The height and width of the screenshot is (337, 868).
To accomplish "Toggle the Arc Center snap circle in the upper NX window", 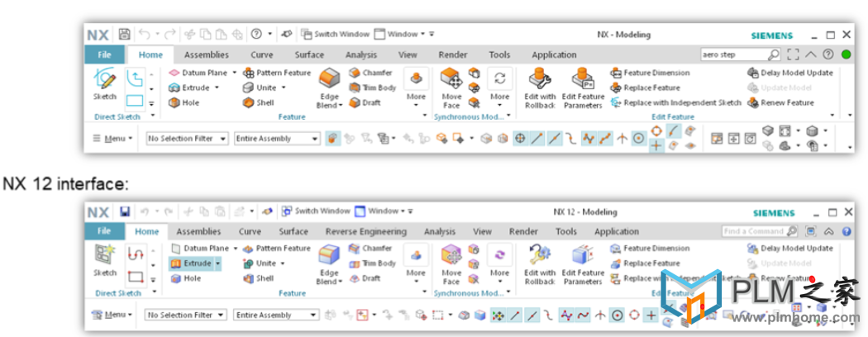I will tap(639, 138).
